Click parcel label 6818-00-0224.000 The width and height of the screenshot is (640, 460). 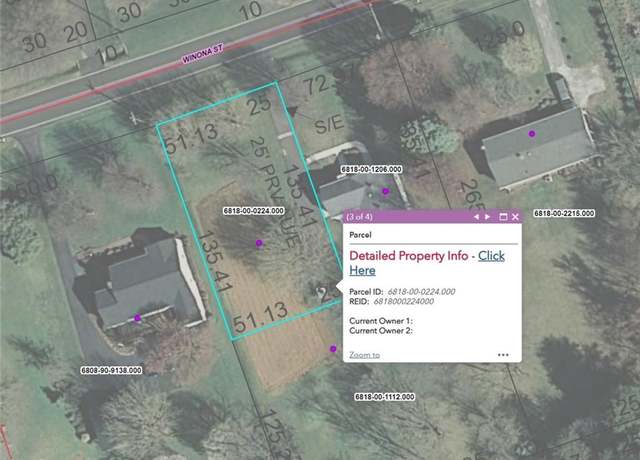coord(253,211)
